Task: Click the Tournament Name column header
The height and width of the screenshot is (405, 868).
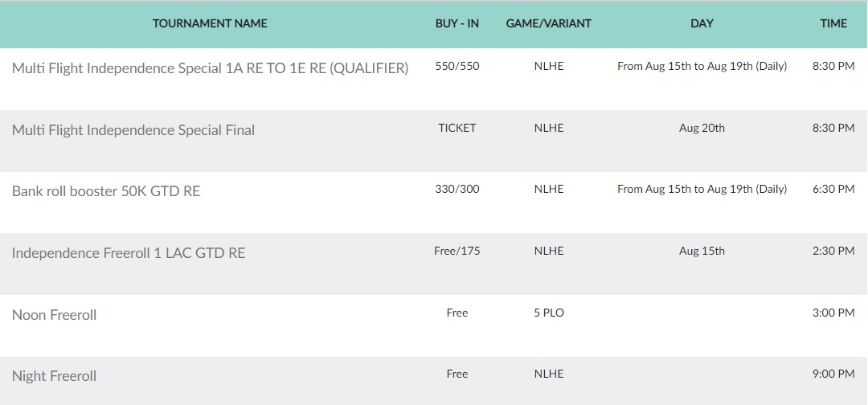Action: click(x=210, y=24)
